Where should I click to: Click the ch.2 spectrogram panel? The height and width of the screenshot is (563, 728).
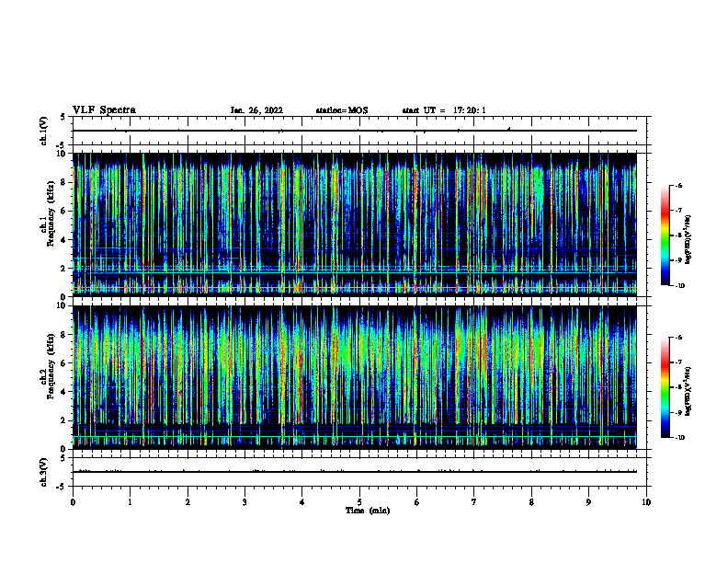pos(355,377)
